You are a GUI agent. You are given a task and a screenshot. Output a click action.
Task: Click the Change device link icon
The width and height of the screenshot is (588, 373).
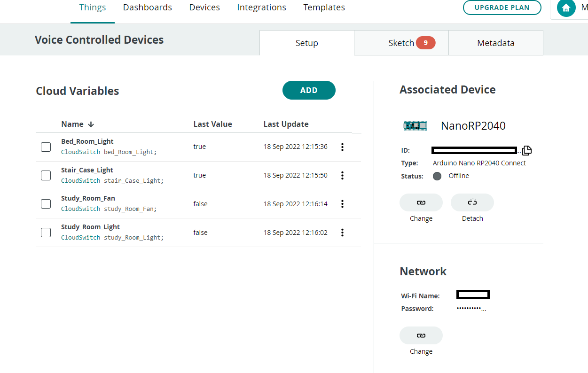click(x=421, y=202)
